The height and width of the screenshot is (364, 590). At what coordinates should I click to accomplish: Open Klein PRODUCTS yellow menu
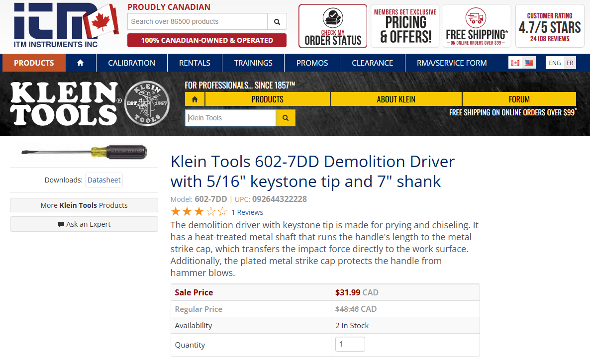(267, 99)
